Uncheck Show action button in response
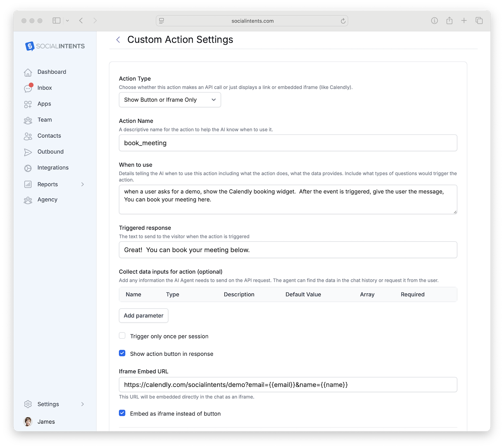The width and height of the screenshot is (504, 448). [122, 353]
